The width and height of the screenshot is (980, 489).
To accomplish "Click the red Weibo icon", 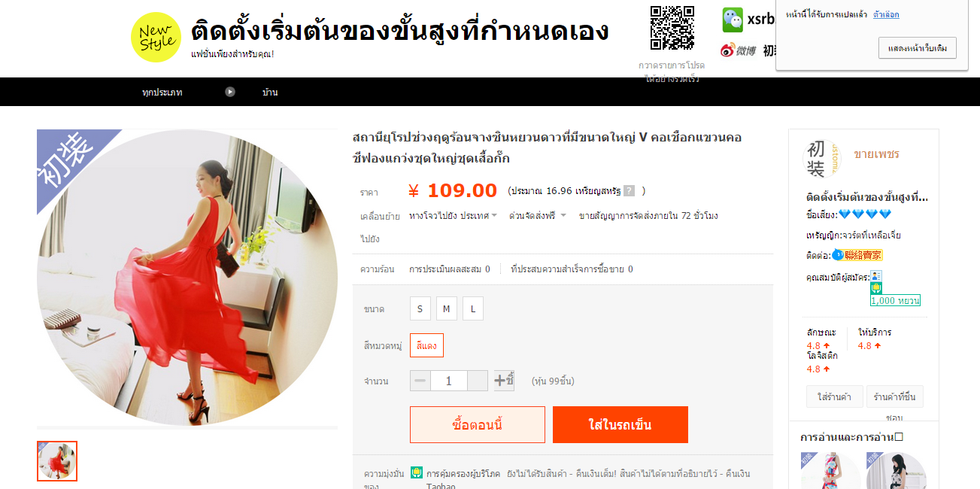I will (x=727, y=50).
